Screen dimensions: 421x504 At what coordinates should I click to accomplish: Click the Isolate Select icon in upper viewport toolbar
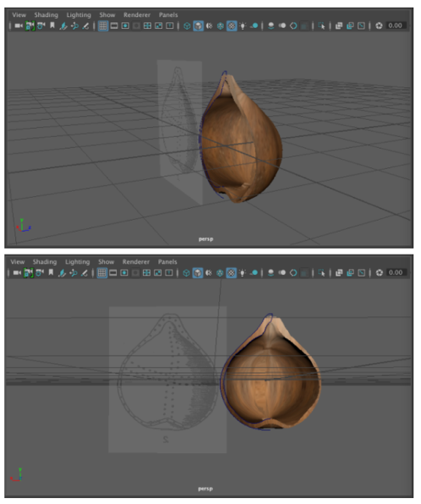pos(321,25)
